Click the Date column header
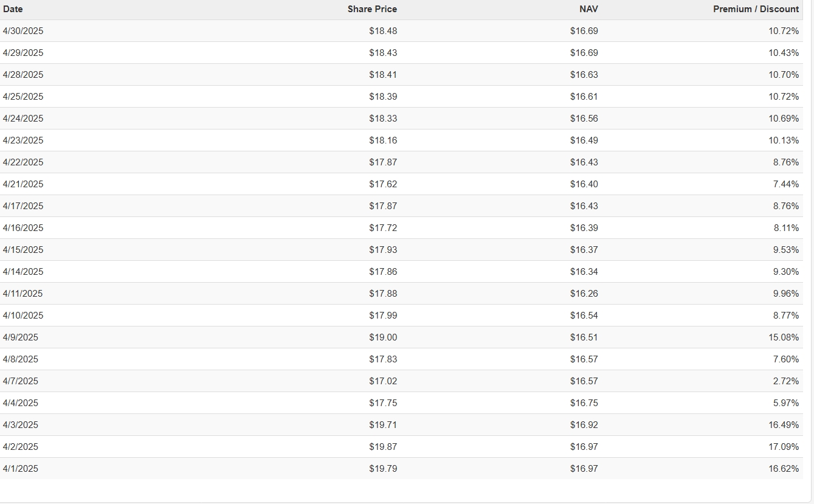This screenshot has width=814, height=504. coord(13,9)
